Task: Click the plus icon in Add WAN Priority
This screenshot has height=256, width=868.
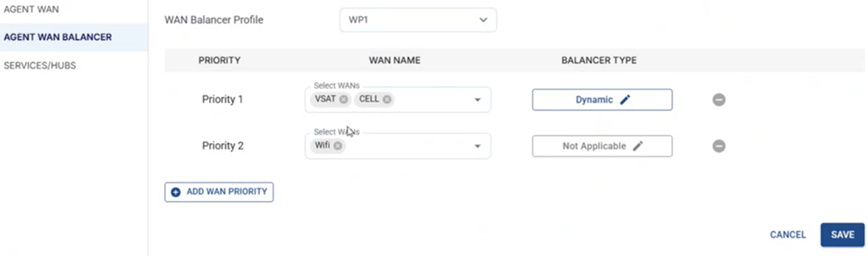Action: coord(176,192)
